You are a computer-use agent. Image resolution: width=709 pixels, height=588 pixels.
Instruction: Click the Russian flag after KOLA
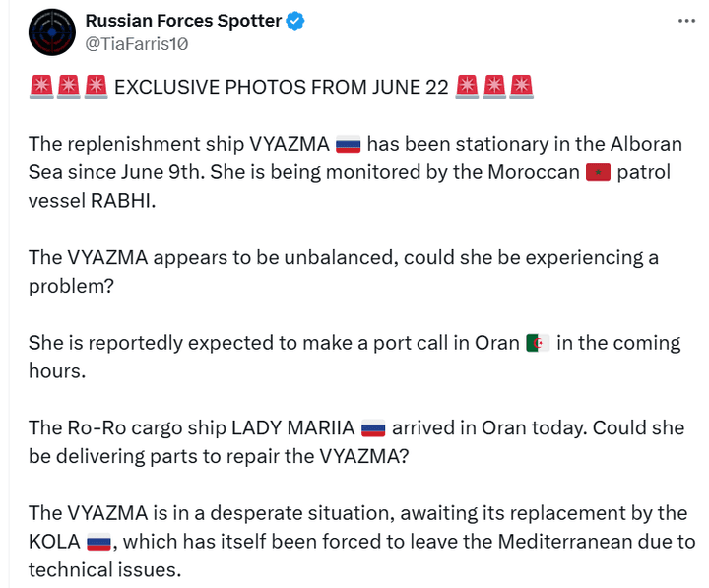pos(98,542)
